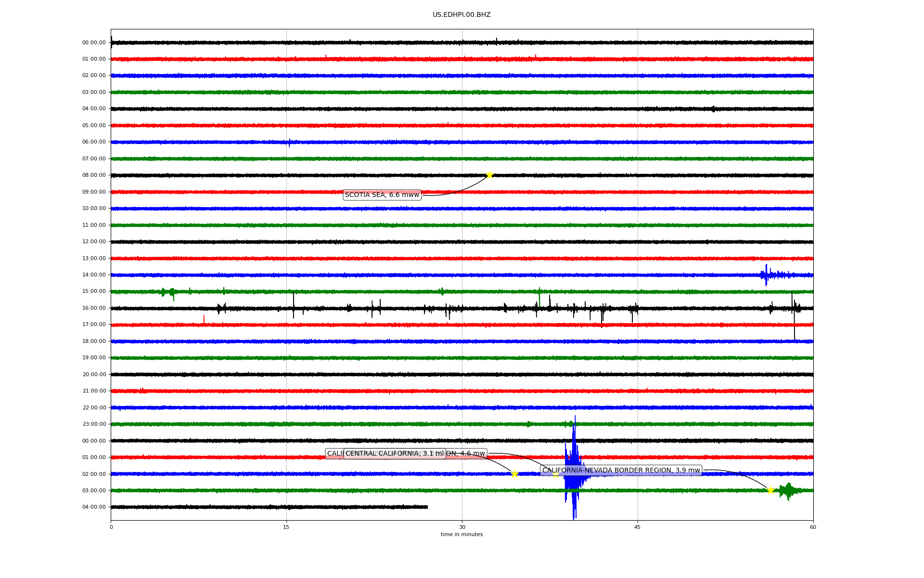Click the 08:00:00 time label
The image size is (924, 578).
[94, 175]
